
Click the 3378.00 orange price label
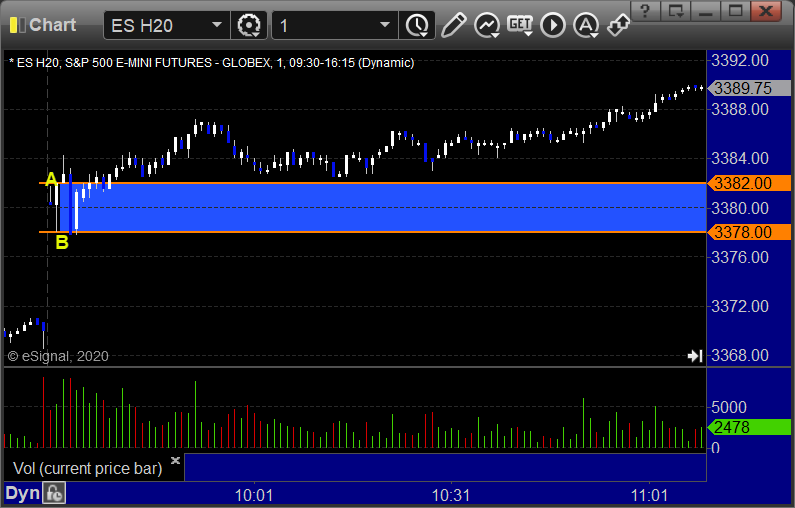click(x=749, y=232)
